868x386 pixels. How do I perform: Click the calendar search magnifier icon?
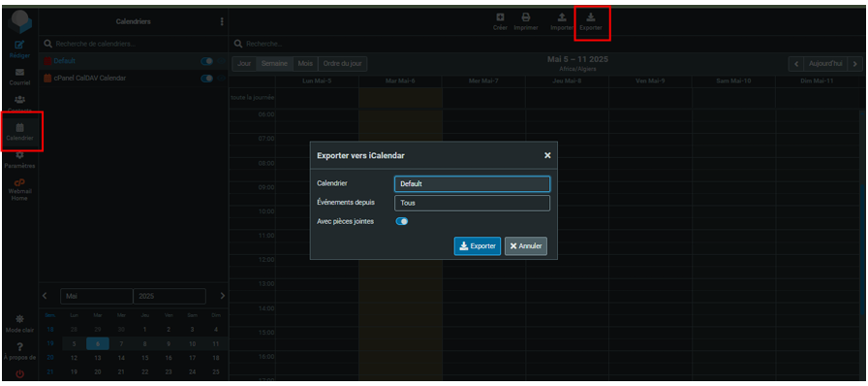[x=48, y=44]
